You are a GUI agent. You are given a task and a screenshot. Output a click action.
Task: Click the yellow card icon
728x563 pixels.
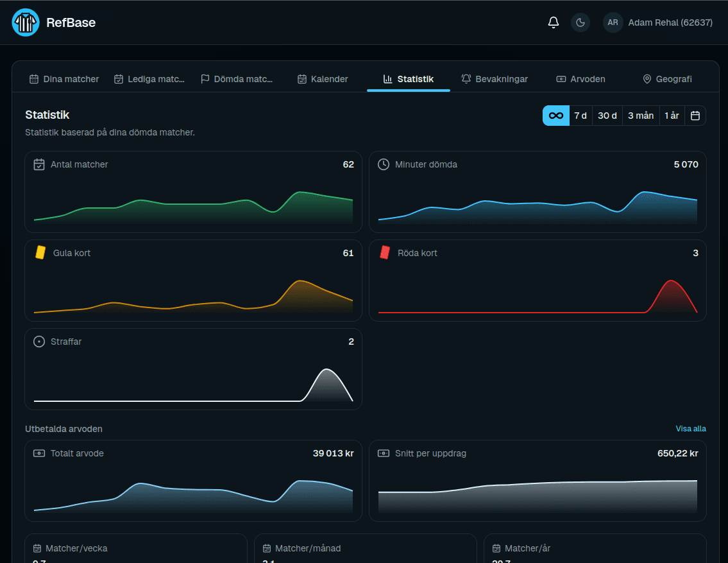pyautogui.click(x=40, y=252)
